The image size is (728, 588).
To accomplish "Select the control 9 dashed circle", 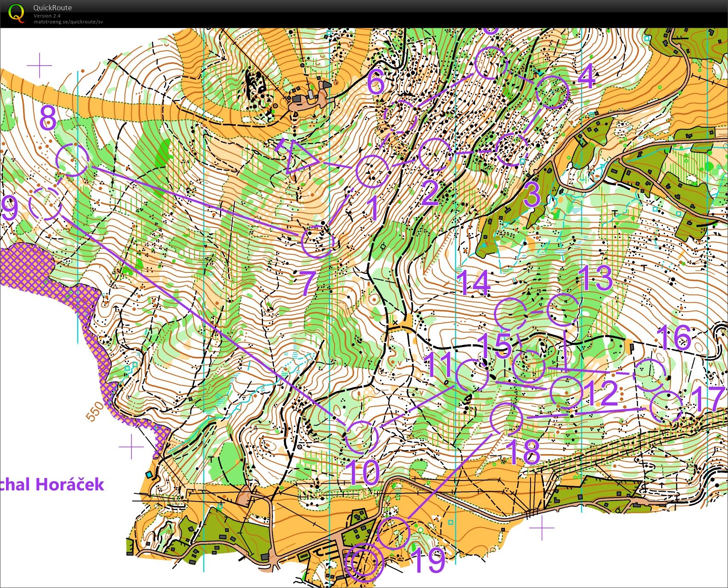I will (x=46, y=203).
